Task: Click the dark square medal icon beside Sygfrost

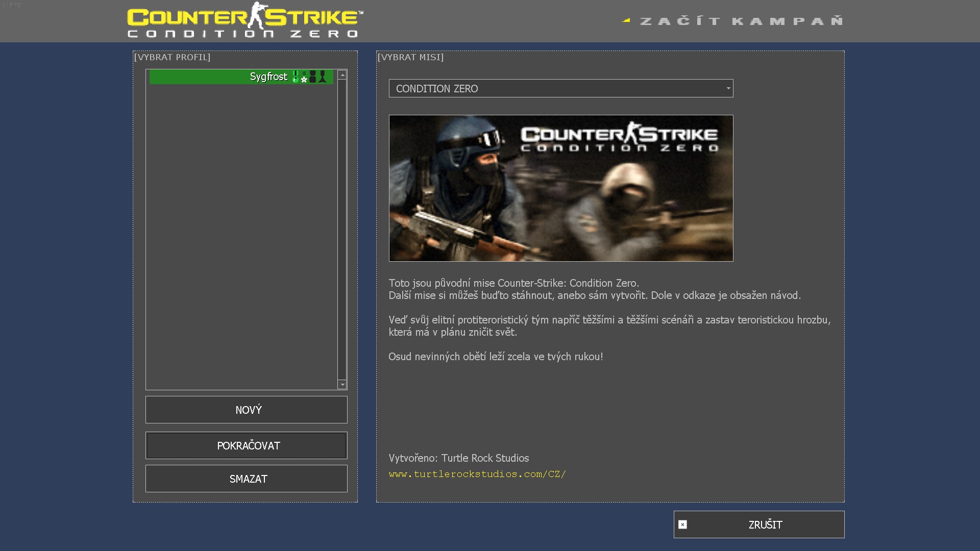Action: (313, 77)
